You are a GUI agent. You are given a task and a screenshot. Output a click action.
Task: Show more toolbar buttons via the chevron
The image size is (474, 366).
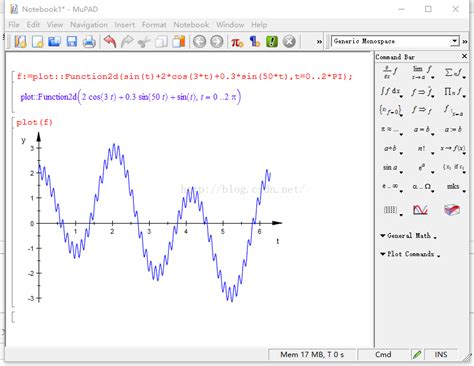point(319,42)
